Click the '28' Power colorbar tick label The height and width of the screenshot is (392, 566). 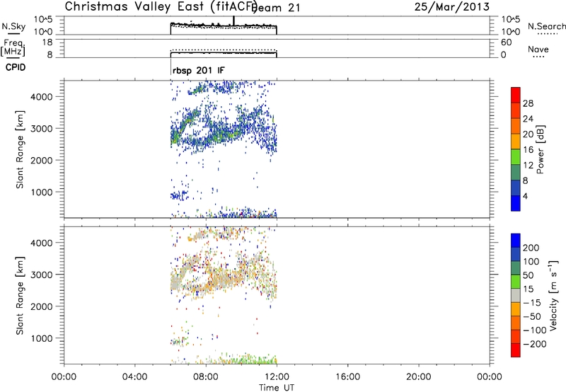click(528, 103)
